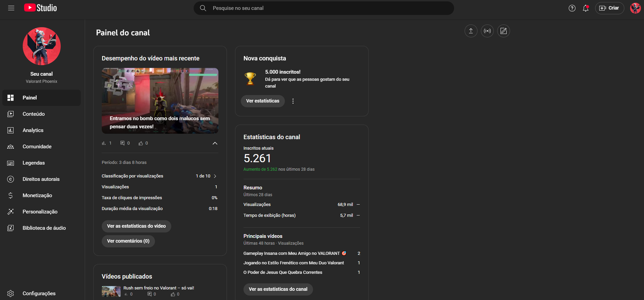Open the help question mark icon
This screenshot has width=644, height=300.
572,8
